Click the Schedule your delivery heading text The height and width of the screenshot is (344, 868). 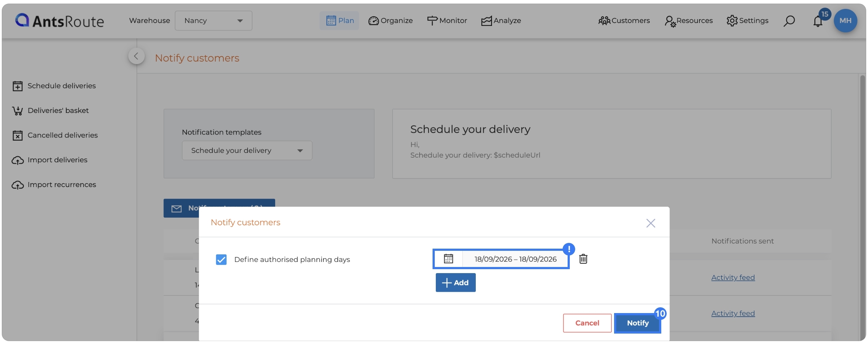coord(470,129)
